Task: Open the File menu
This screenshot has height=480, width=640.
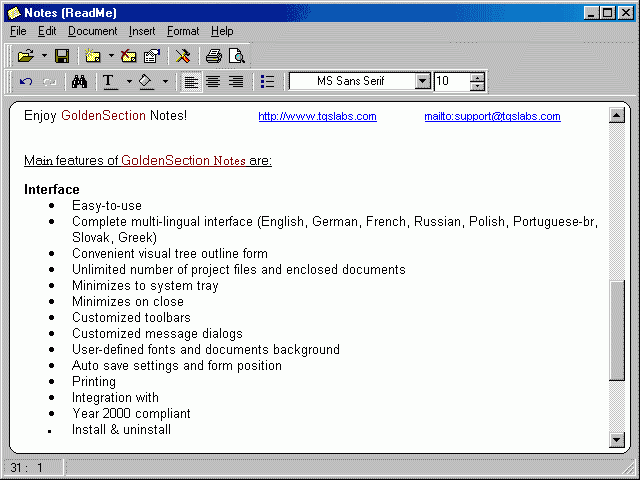Action: (18, 31)
